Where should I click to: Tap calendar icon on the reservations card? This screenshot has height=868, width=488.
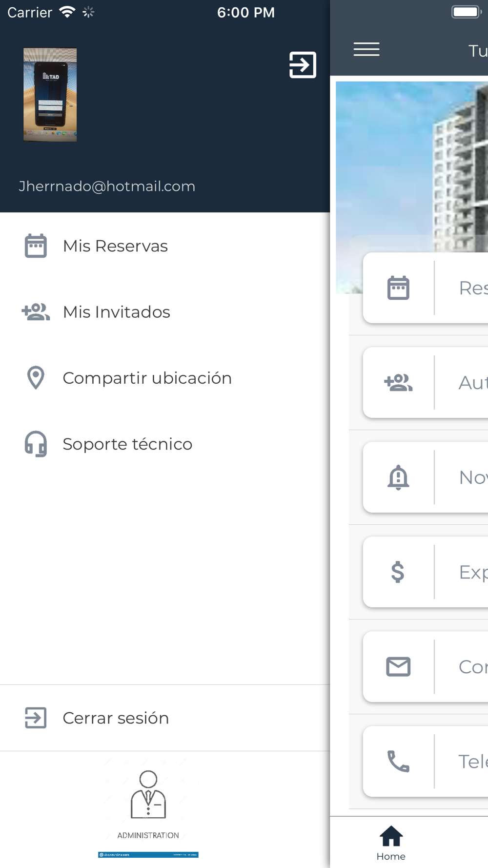398,288
